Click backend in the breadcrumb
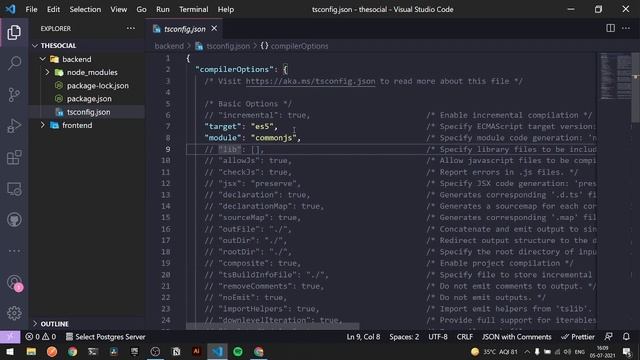Viewport: 640px width, 360px height. [x=169, y=46]
